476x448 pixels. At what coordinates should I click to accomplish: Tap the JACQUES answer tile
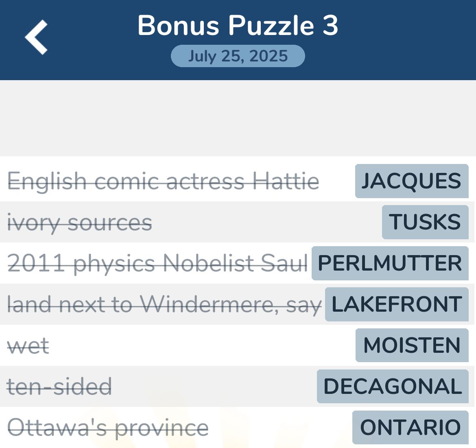(x=412, y=181)
